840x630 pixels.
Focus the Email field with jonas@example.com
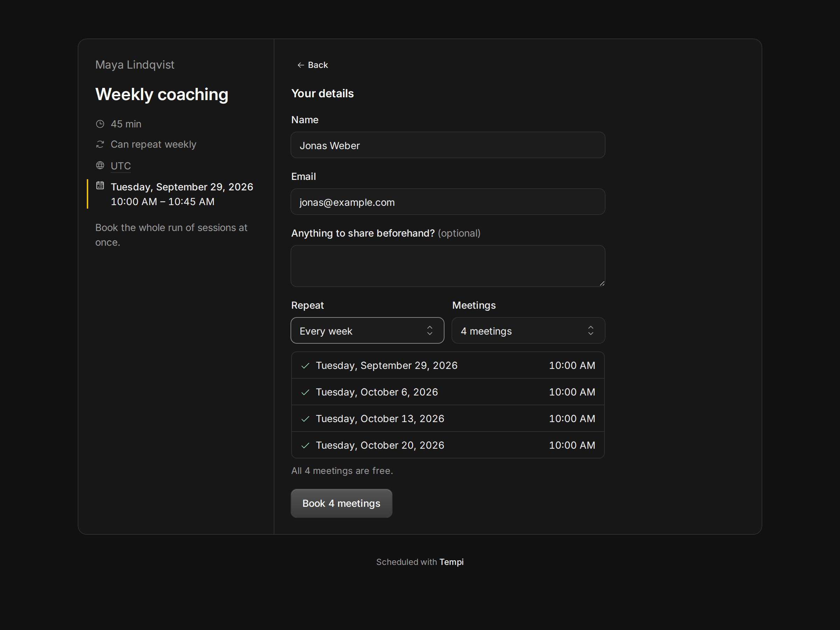point(448,202)
